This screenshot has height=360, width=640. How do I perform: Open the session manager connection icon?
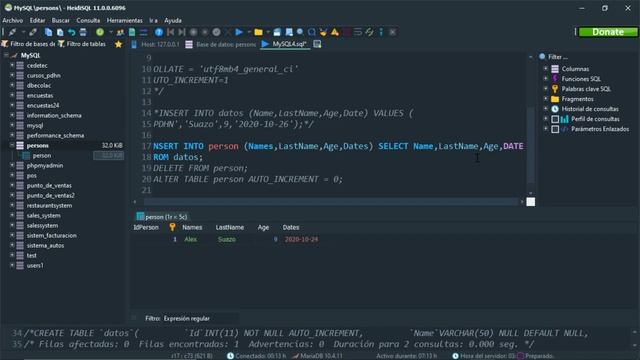coord(13,32)
